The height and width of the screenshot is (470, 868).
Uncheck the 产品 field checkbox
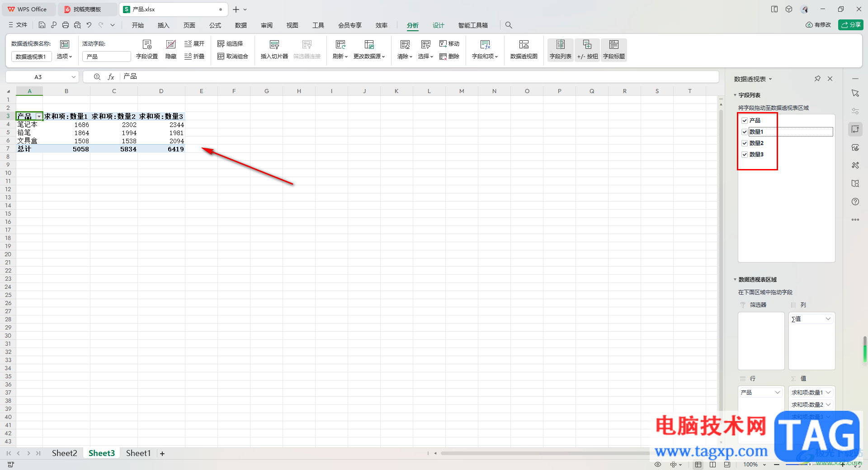[745, 121]
